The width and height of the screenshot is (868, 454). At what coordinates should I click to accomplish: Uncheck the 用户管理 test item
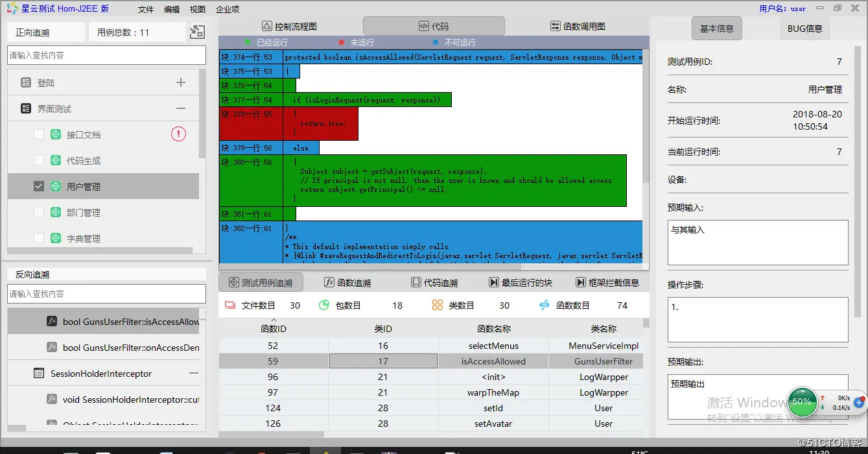tap(38, 186)
